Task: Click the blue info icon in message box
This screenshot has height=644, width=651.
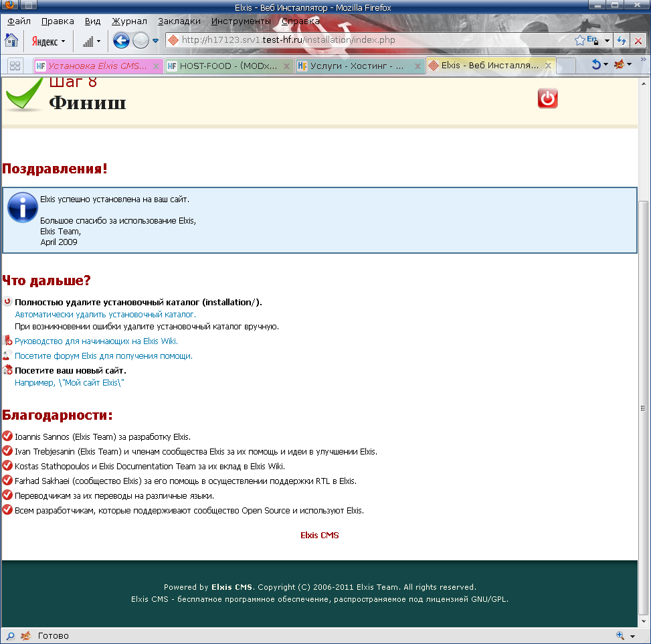Action: pyautogui.click(x=23, y=208)
